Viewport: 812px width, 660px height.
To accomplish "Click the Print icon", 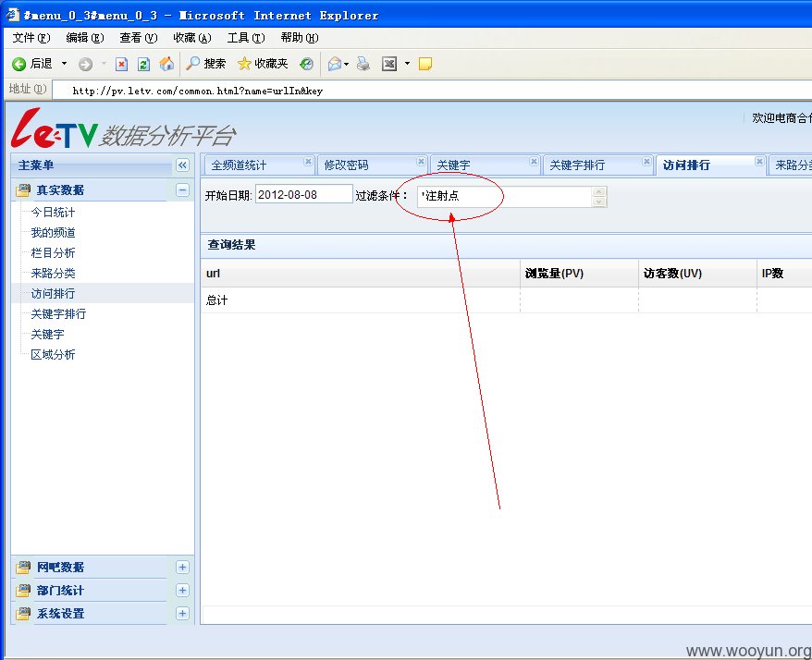I will pos(363,64).
